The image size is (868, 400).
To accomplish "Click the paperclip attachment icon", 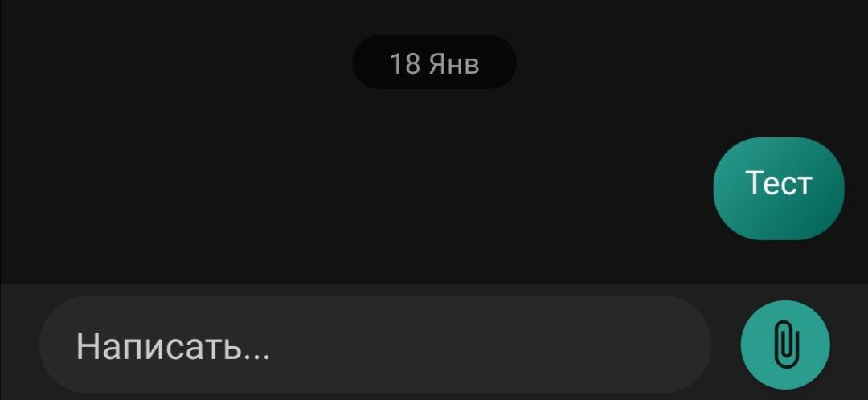I will coord(785,345).
